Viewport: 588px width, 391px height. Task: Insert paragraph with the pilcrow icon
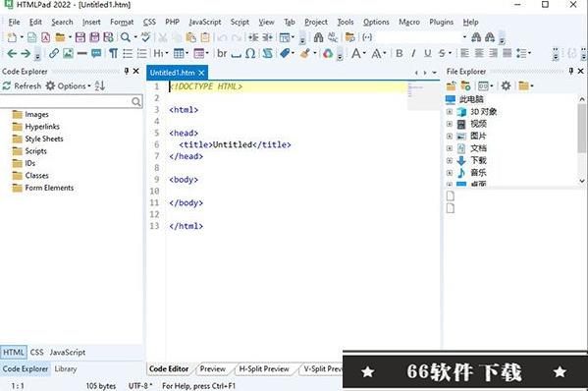pos(113,53)
